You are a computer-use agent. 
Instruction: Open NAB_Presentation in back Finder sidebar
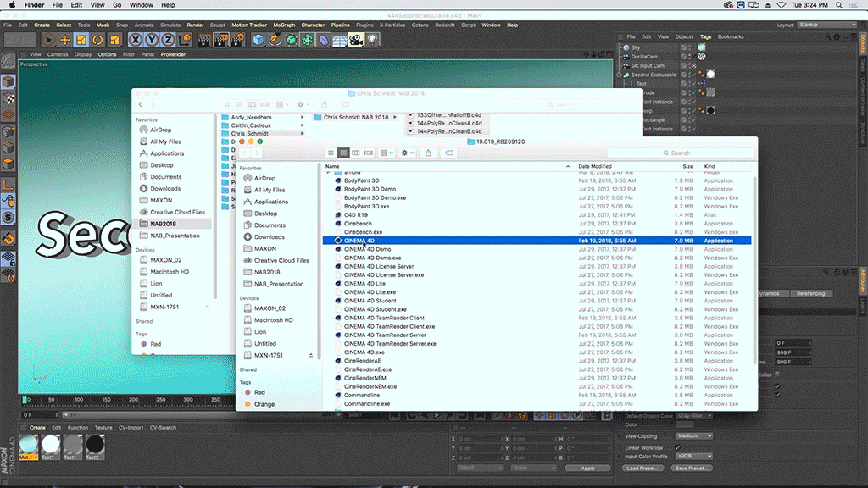175,236
